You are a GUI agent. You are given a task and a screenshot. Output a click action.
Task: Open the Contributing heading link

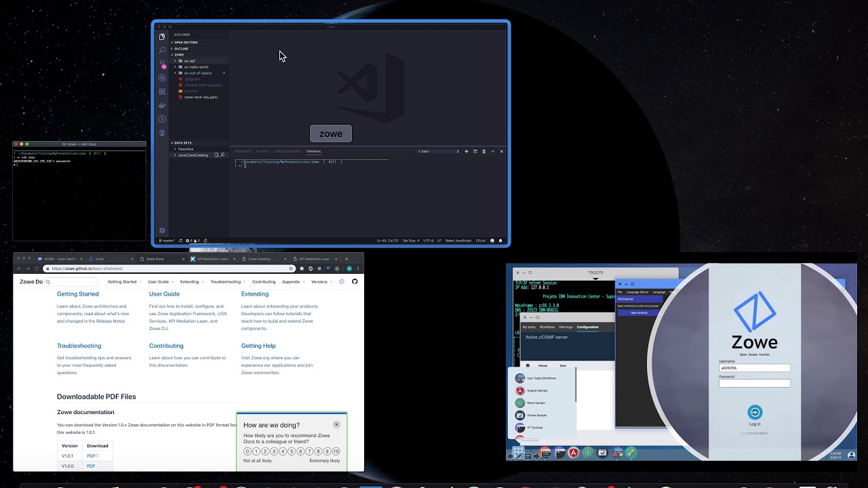(166, 346)
